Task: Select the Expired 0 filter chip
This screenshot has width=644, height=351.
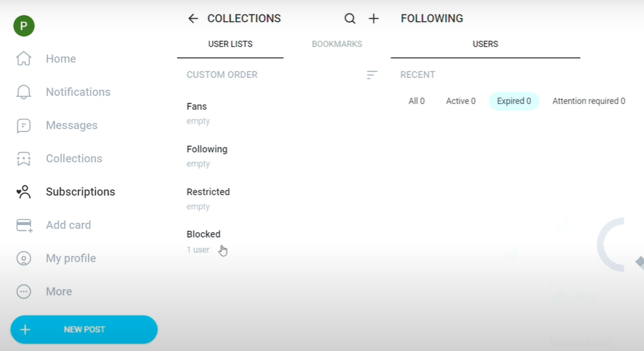Action: [514, 101]
